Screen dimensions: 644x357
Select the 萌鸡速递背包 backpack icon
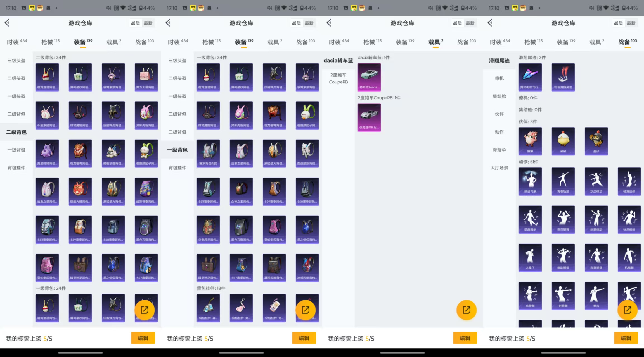tap(47, 77)
